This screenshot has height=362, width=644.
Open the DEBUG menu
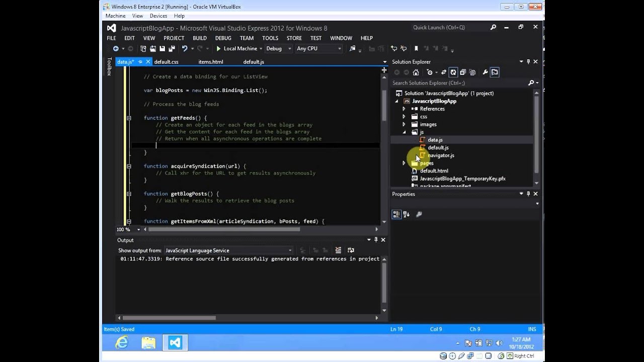(223, 38)
